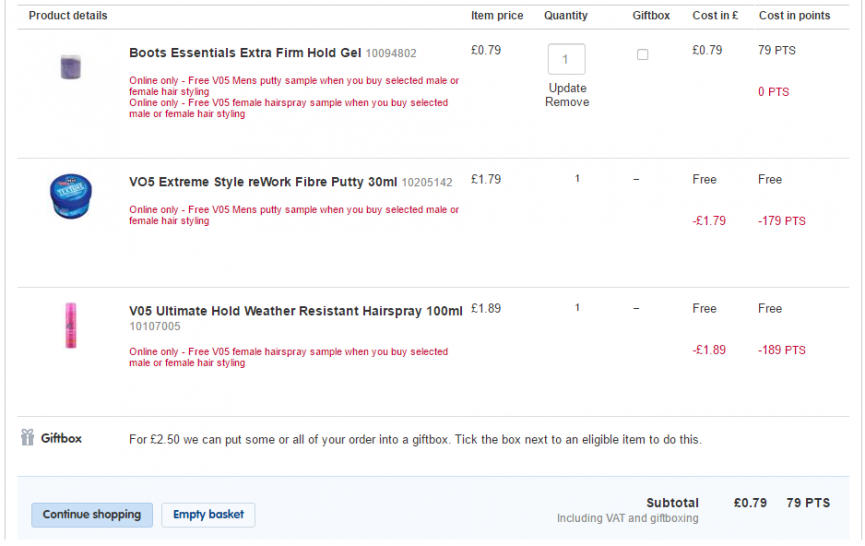Image resolution: width=865 pixels, height=546 pixels.
Task: Click the female hairspray sample offer under Hold Gel
Action: point(289,108)
